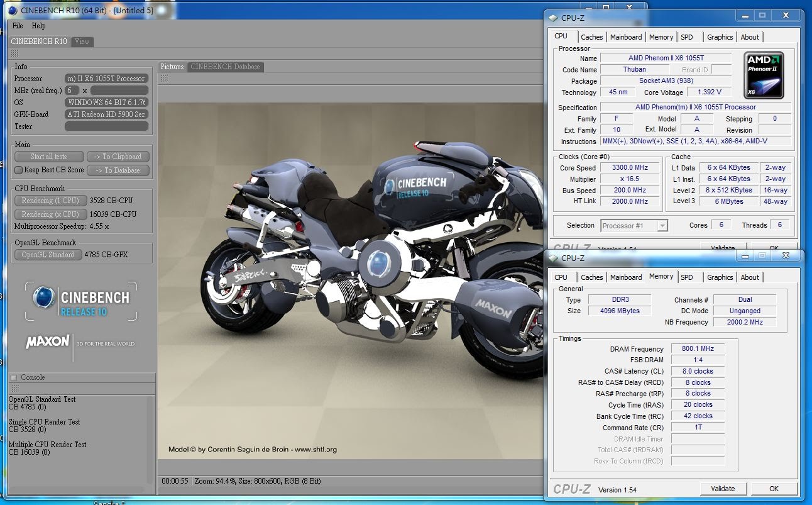This screenshot has height=505, width=812.
Task: Click OK in lower CPU-Z window
Action: click(774, 489)
